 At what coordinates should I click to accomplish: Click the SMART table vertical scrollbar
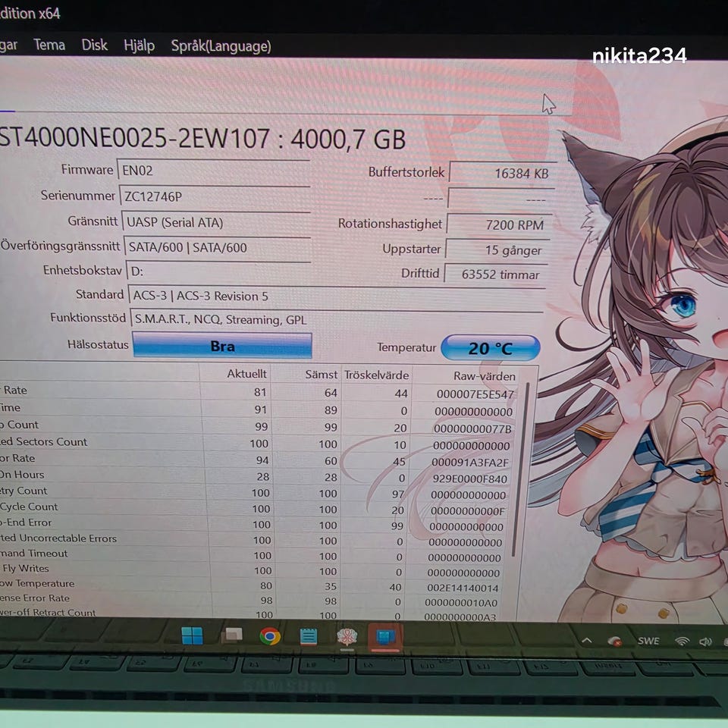520,469
